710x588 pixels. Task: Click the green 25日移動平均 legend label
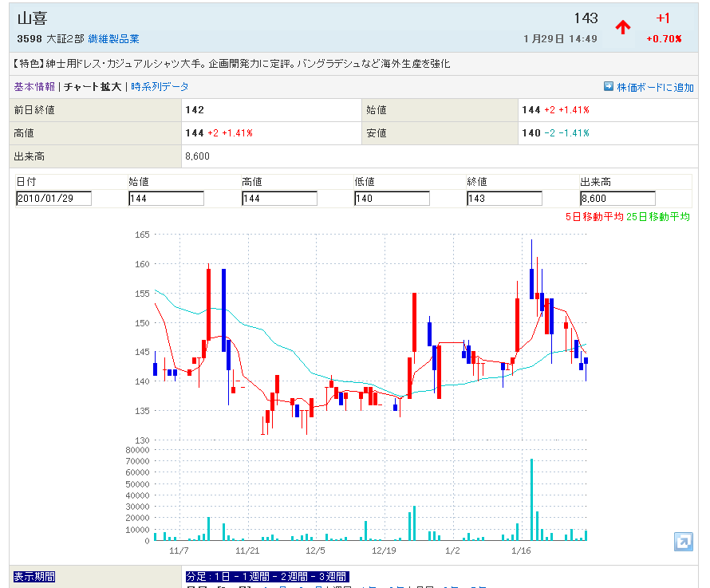click(x=658, y=216)
